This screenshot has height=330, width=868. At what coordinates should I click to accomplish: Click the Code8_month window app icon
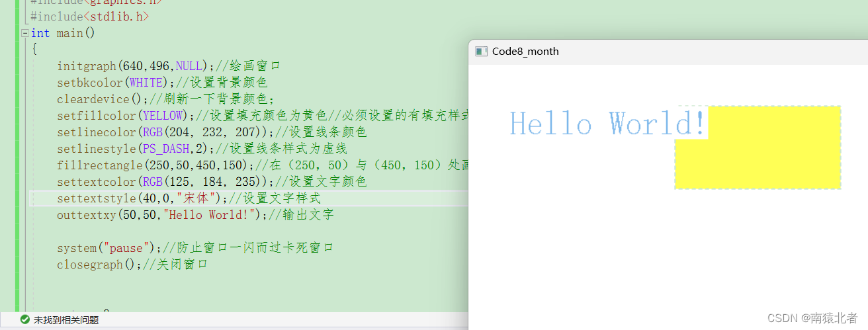[x=482, y=51]
